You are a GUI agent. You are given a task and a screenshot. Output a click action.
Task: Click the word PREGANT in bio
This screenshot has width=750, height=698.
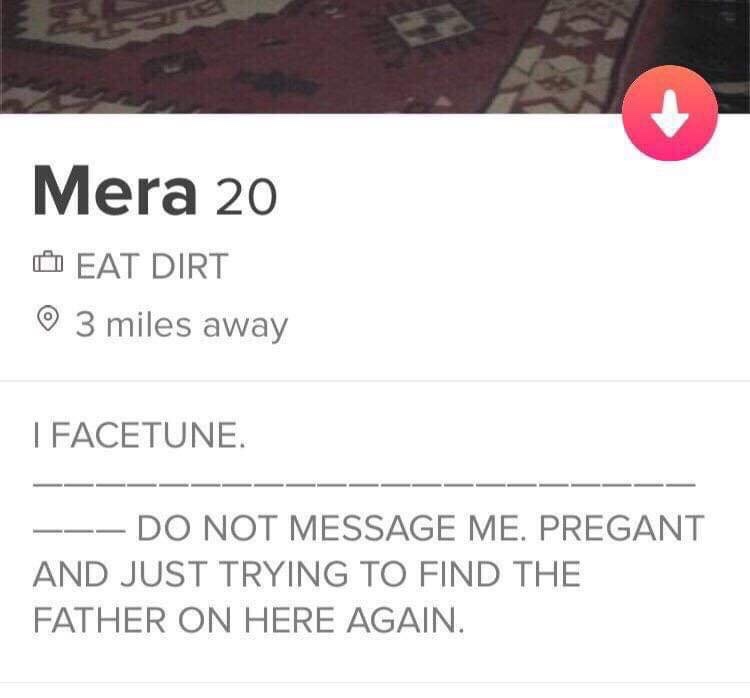click(x=621, y=529)
